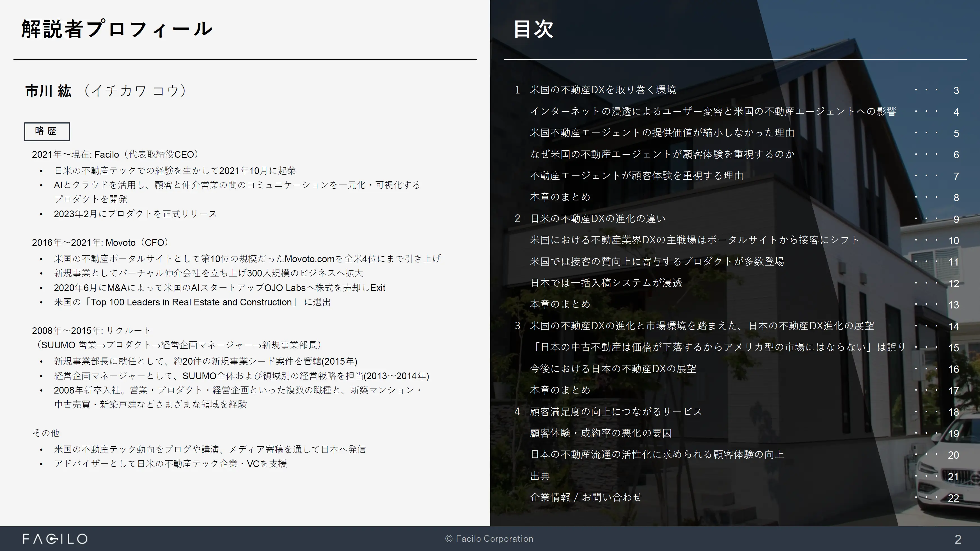Select 今後における日本の不動産DXの展望 entry

(613, 369)
